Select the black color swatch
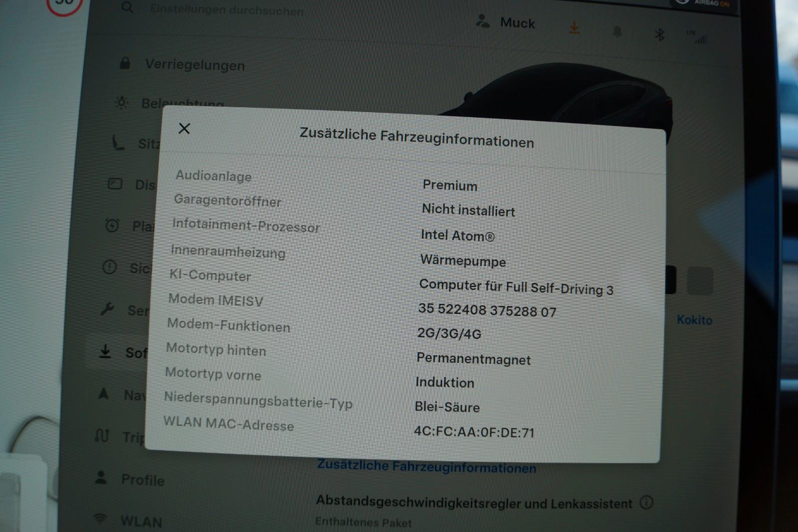The image size is (798, 532). (671, 280)
